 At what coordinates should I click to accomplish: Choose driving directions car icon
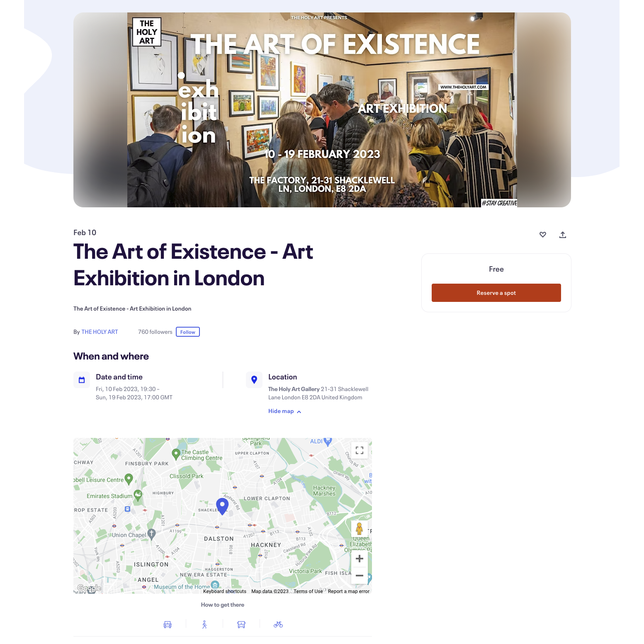point(168,625)
